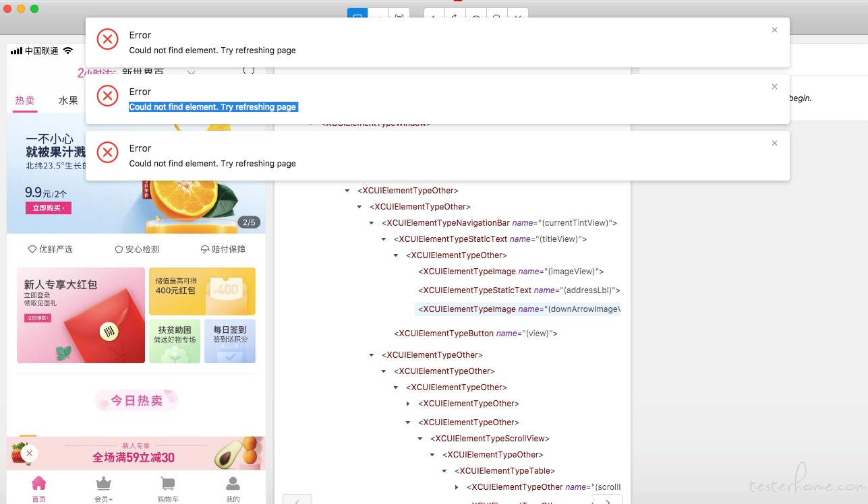Collapse the StaticText titleView node
Viewport: 868px width, 504px height.
pos(384,239)
